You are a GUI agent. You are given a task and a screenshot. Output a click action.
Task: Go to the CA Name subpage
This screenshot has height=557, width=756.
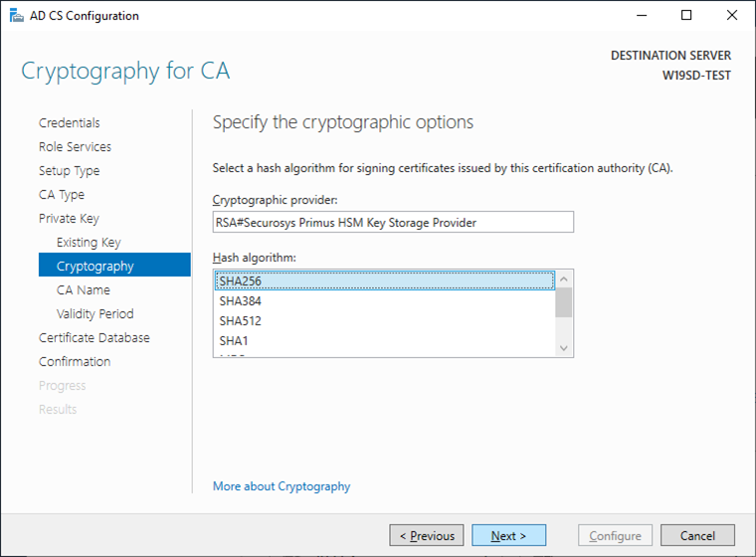click(x=84, y=290)
